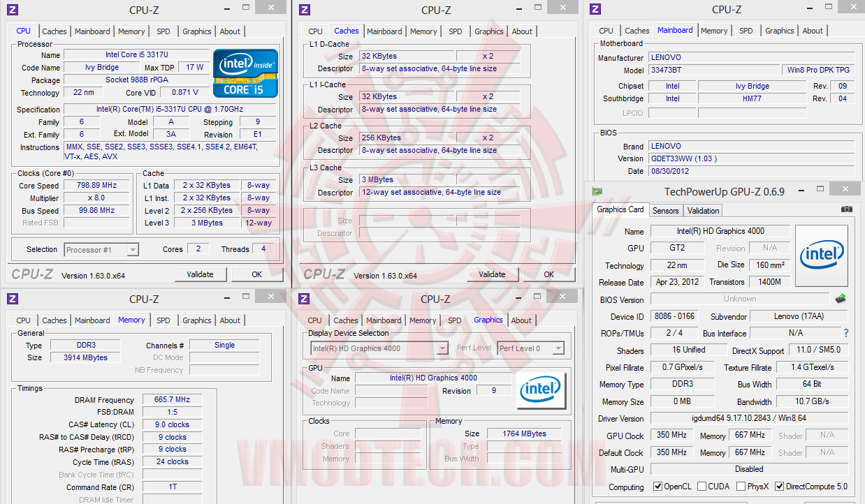Viewport: 865px width, 504px height.
Task: Click the Intel Core i5 inside logo badge
Action: click(x=245, y=73)
